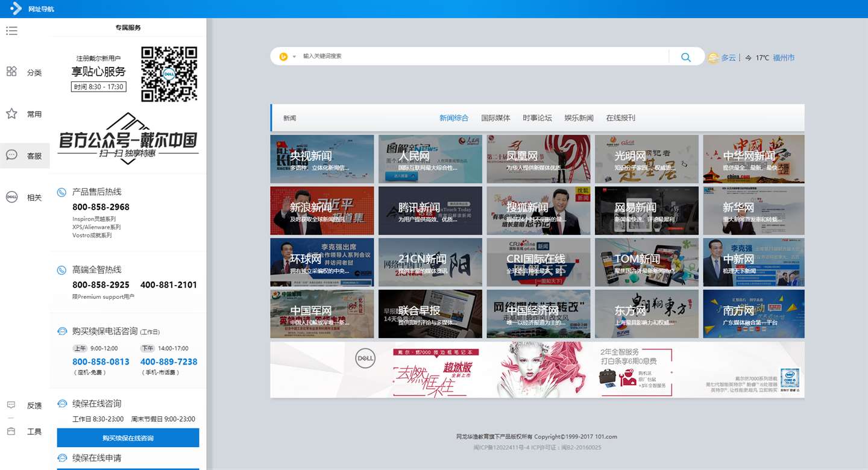Click the 17°C temperature reading
This screenshot has width=868, height=470.
[762, 58]
